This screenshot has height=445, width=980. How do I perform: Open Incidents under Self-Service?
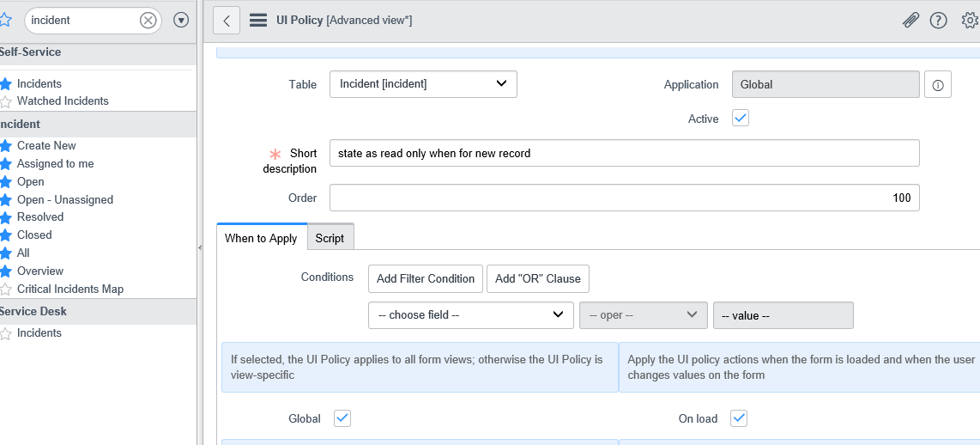pos(39,84)
